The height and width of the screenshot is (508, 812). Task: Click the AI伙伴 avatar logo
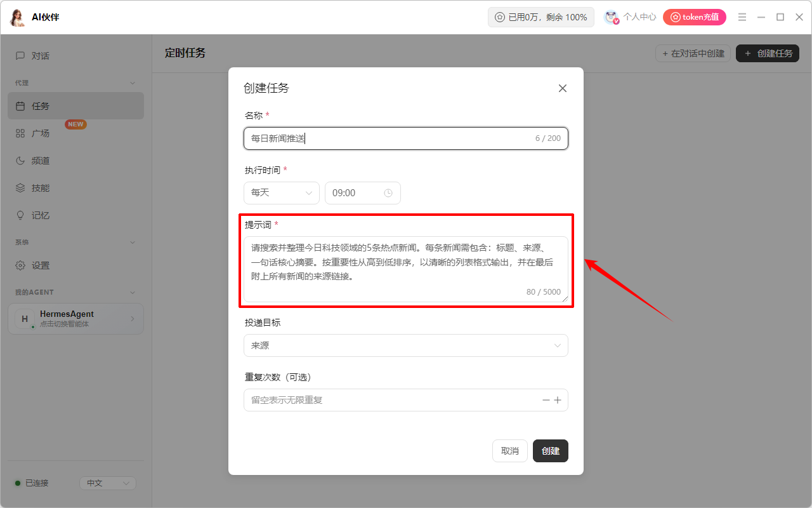pos(17,17)
